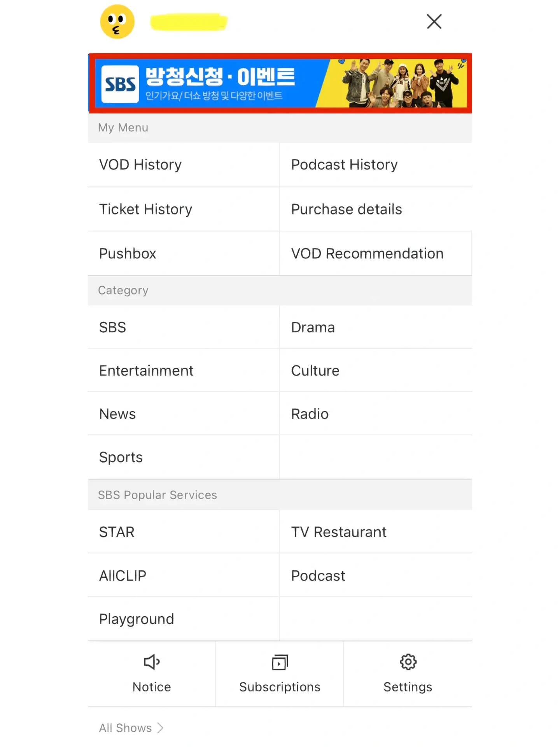Viewport: 560px width, 747px height.
Task: Go to Purchase details
Action: click(376, 209)
